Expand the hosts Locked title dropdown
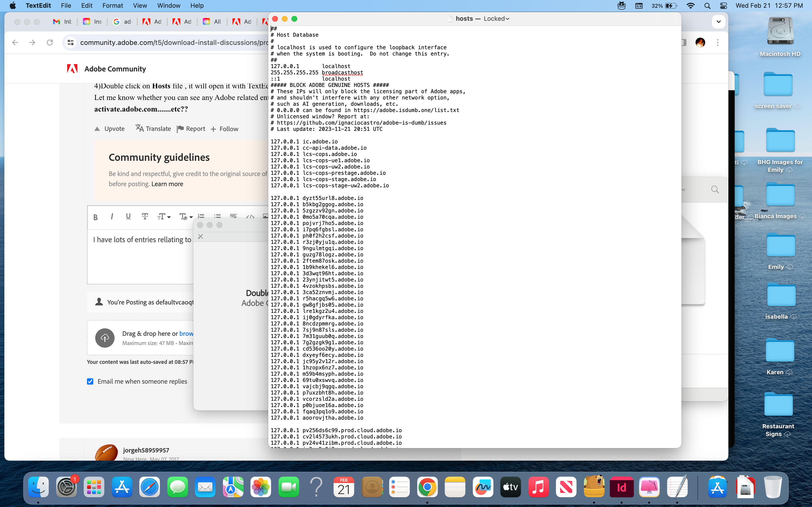The width and height of the screenshot is (812, 507). pos(507,19)
